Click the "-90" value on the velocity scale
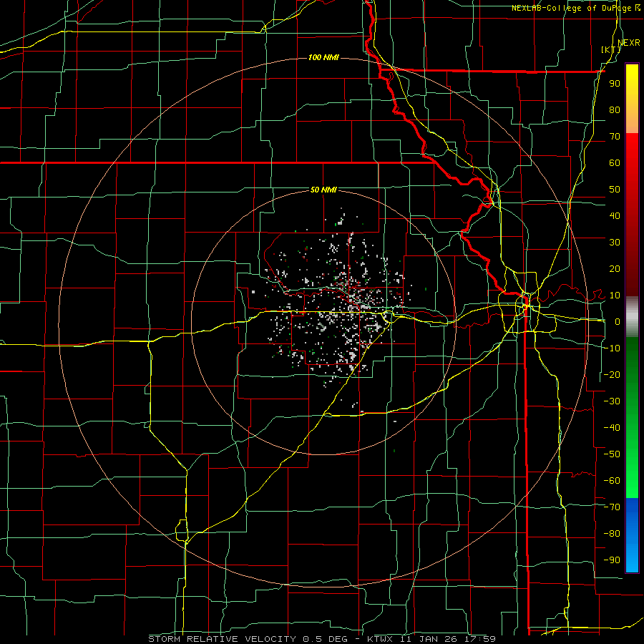The height and width of the screenshot is (644, 644). pyautogui.click(x=612, y=560)
